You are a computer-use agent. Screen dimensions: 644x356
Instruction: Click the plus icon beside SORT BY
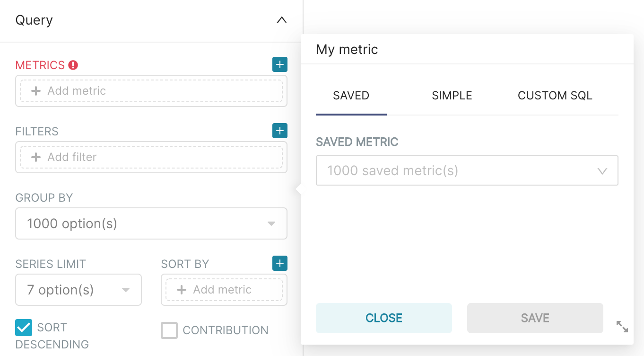[280, 263]
